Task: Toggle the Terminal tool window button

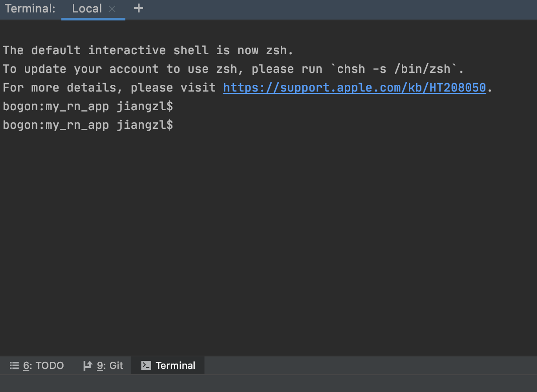Action: [168, 365]
